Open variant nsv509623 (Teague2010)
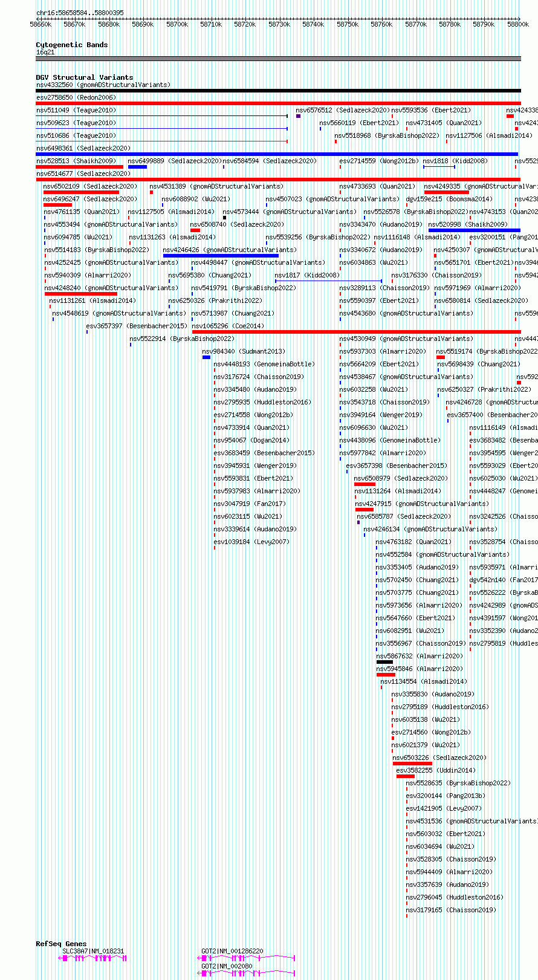Screen dimensions: 538x980 pos(76,123)
